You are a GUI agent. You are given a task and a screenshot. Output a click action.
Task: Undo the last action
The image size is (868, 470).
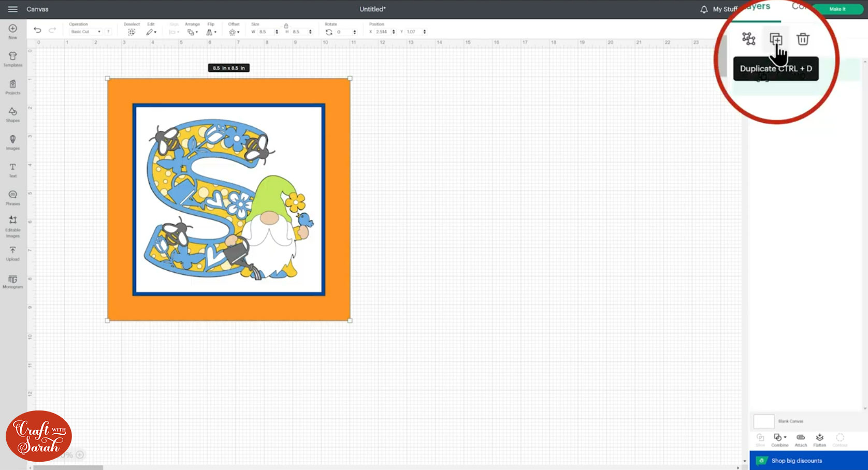(37, 30)
